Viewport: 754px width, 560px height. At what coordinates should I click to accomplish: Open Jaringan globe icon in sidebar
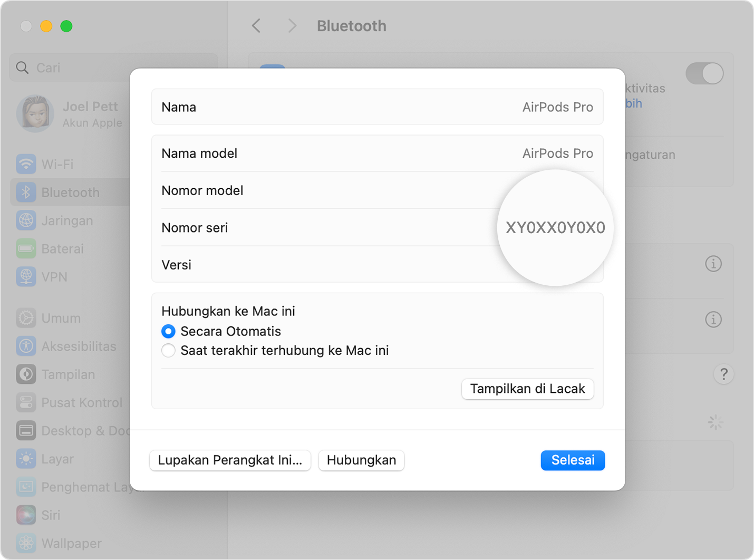[x=26, y=220]
